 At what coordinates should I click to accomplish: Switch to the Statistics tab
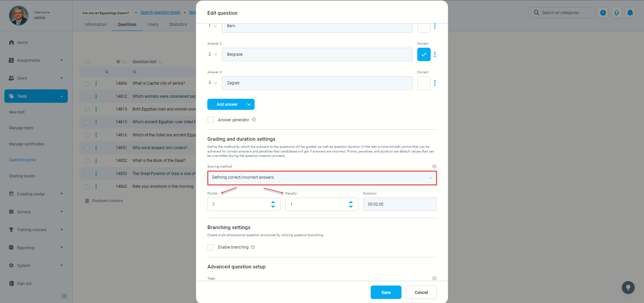pos(178,25)
